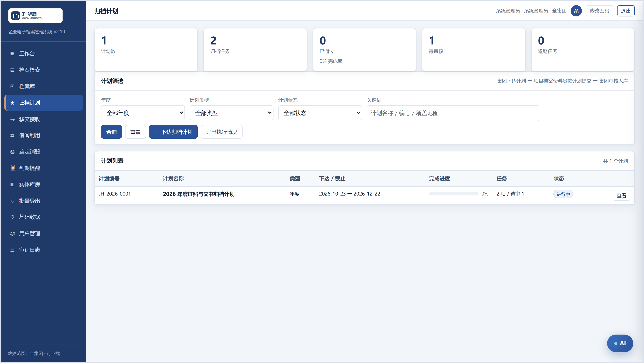The height and width of the screenshot is (363, 644).
Task: Click the swap icon beside 借阅利用
Action: click(x=12, y=135)
